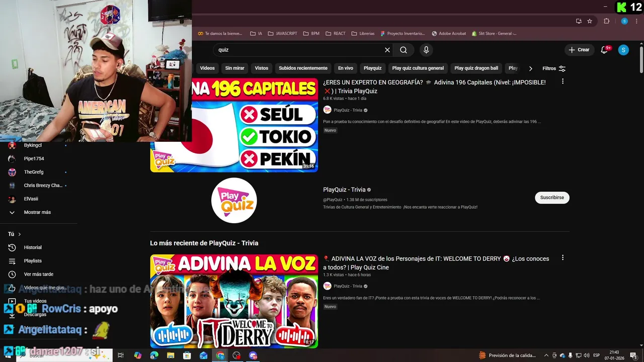This screenshot has height=362, width=644.
Task: Show hidden system tray icons
Action: pyautogui.click(x=546, y=355)
